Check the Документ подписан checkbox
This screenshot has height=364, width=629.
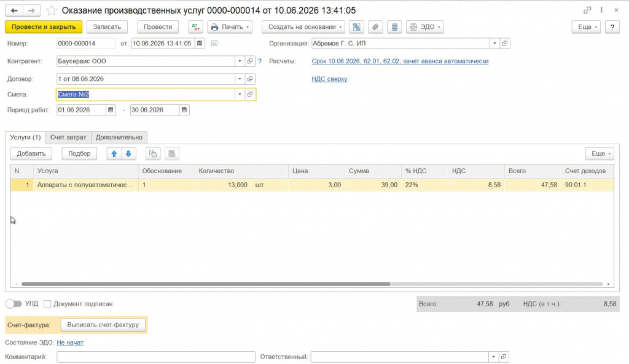(x=47, y=304)
